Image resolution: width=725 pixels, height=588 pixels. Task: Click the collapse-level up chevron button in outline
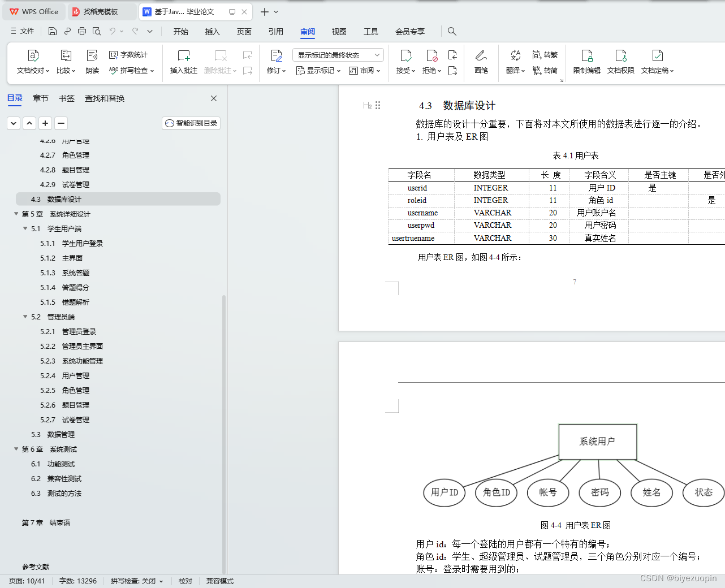click(x=30, y=123)
